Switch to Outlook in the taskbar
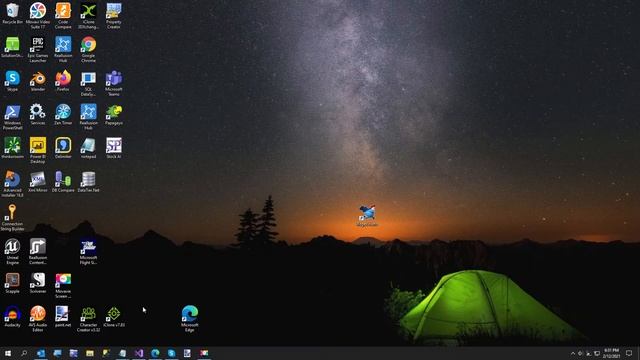 pyautogui.click(x=41, y=353)
